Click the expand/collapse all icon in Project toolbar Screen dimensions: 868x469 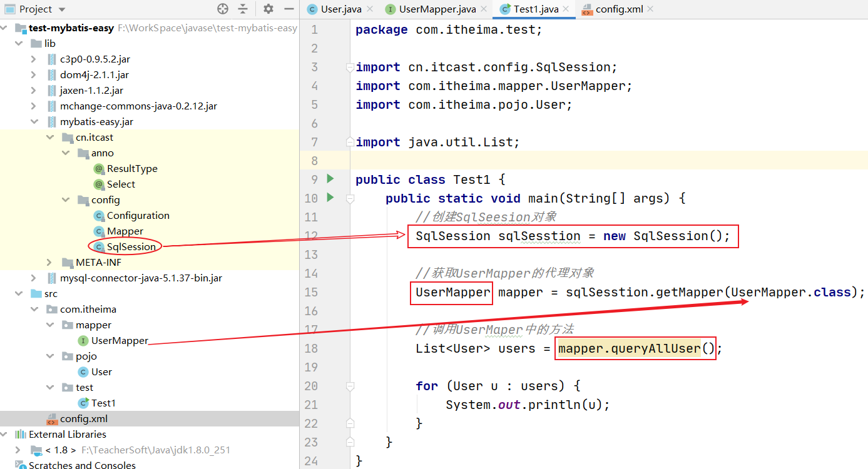click(x=243, y=9)
